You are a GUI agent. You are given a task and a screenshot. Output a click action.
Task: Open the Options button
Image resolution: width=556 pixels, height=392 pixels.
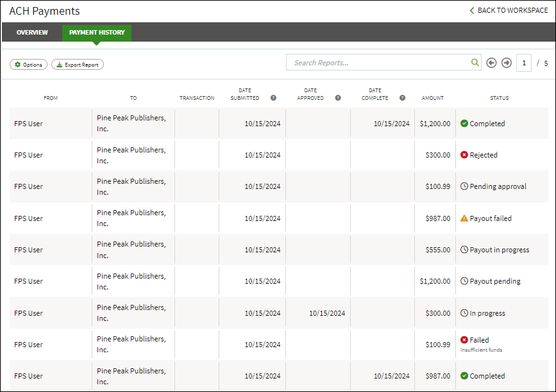[x=28, y=65]
